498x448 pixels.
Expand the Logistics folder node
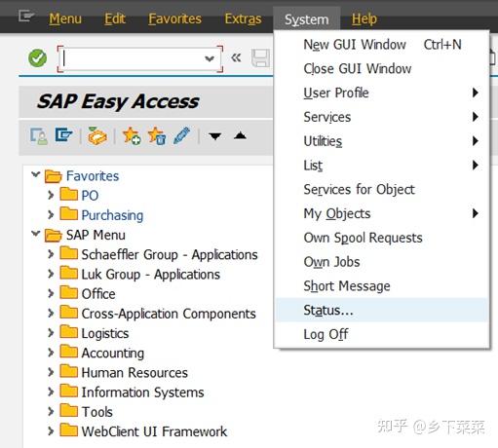51,333
